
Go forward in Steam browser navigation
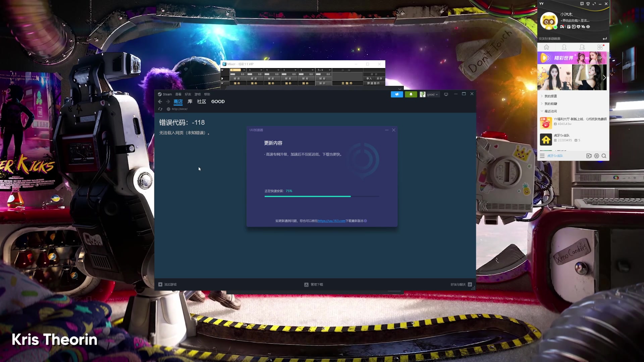click(x=168, y=102)
